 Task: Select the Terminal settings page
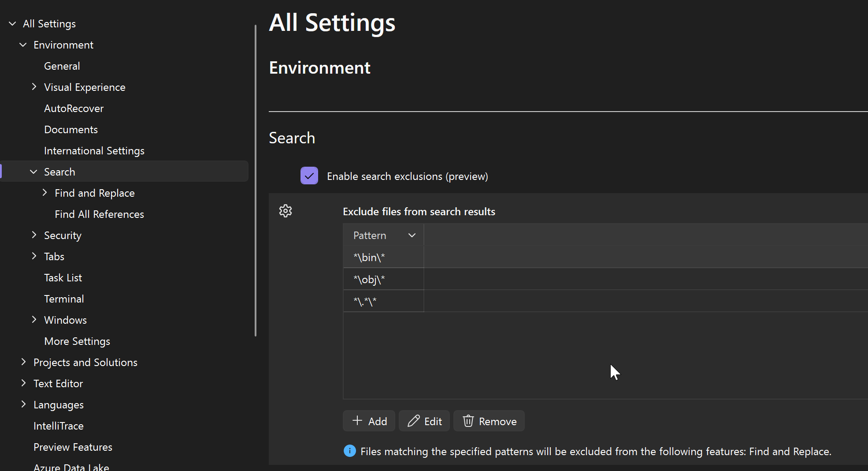[x=64, y=299]
